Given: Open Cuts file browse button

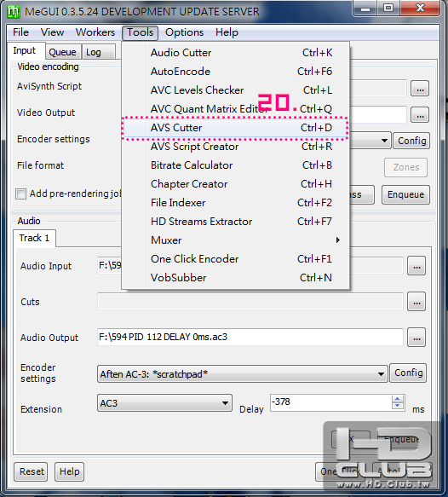Looking at the screenshot, I should [x=416, y=302].
